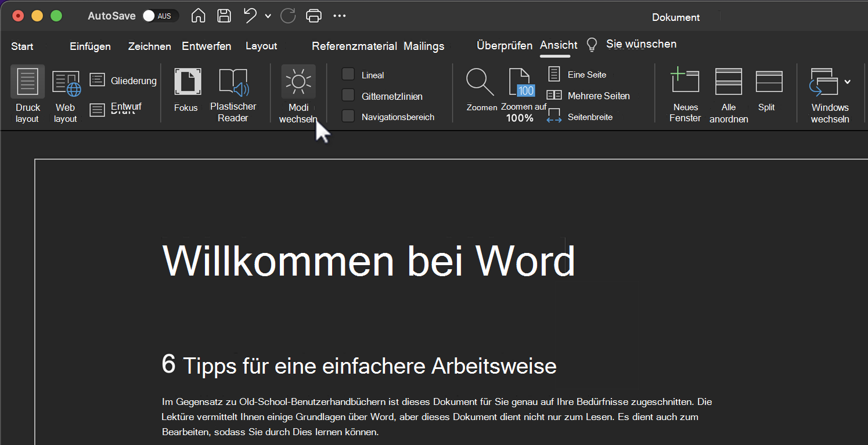Screen dimensions: 868x445
Task: Switch to the Entwerfen tab
Action: tap(207, 46)
